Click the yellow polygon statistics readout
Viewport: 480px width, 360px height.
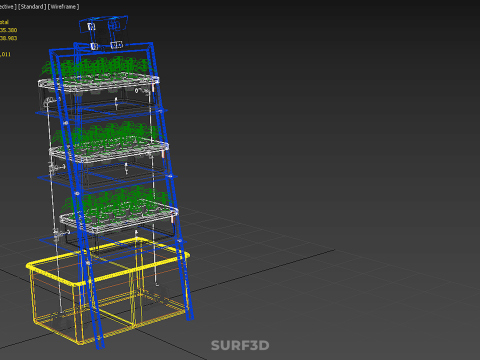coord(8,38)
